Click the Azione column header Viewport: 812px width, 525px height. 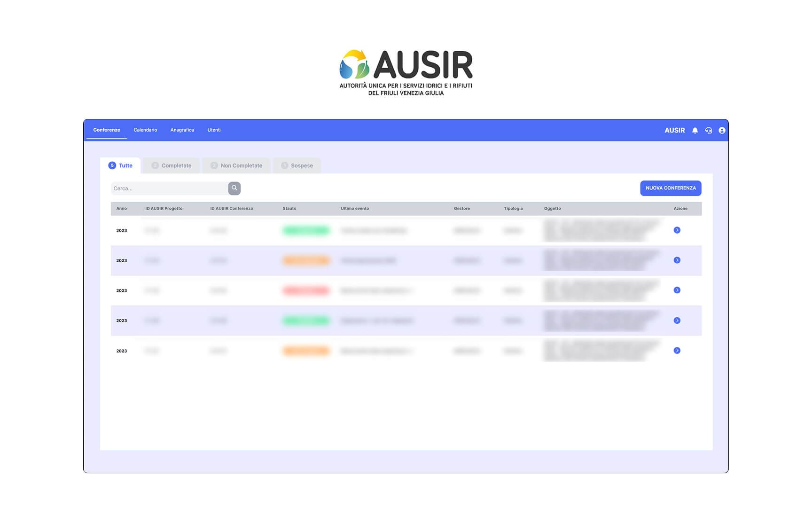680,208
